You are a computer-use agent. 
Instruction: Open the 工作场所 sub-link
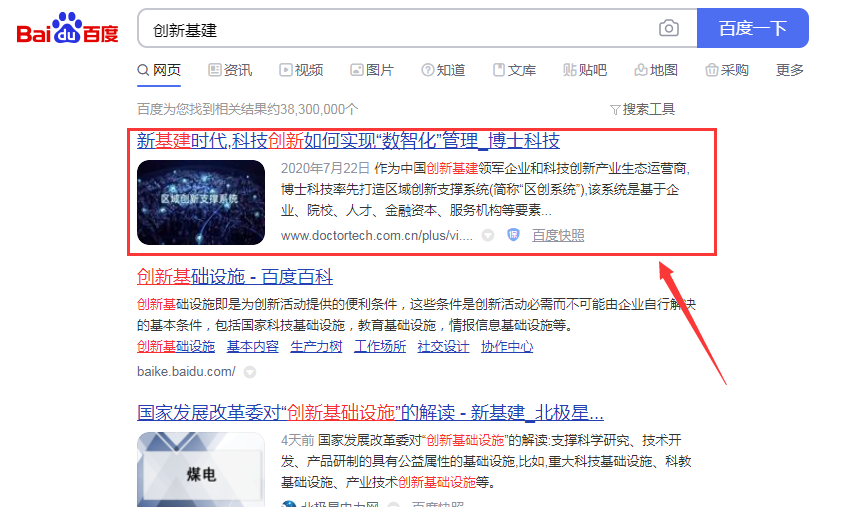click(380, 346)
